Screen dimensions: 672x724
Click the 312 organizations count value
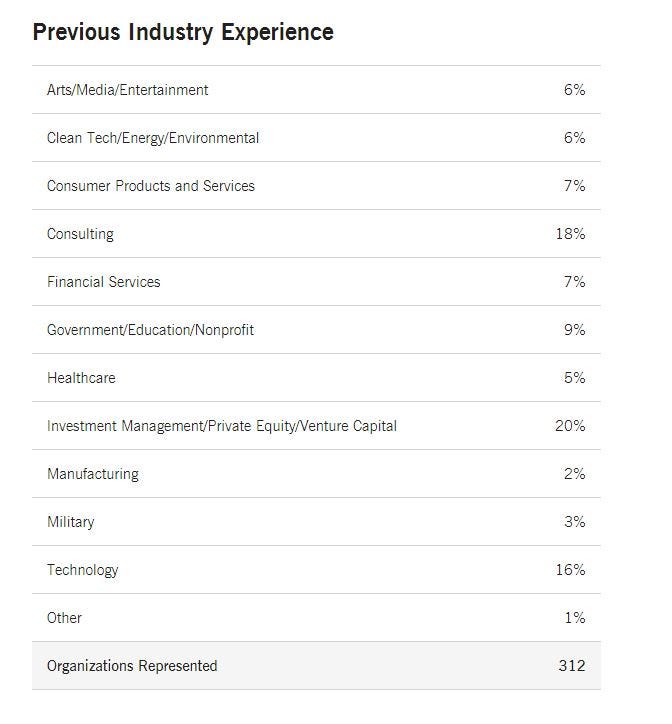(572, 666)
